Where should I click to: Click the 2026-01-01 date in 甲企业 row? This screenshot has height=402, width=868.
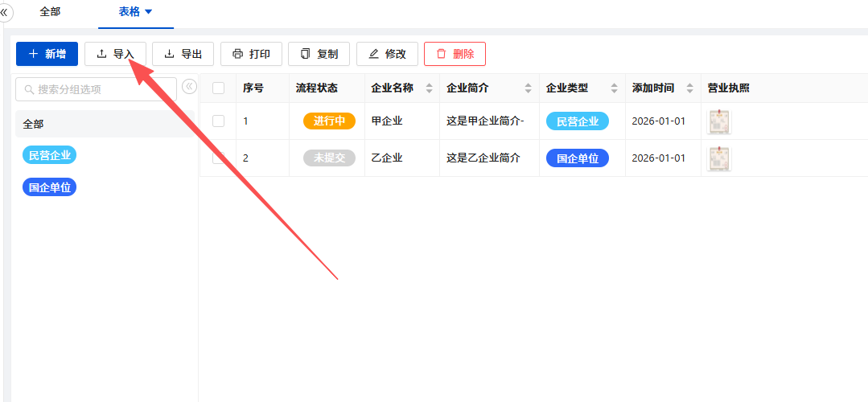click(x=659, y=121)
